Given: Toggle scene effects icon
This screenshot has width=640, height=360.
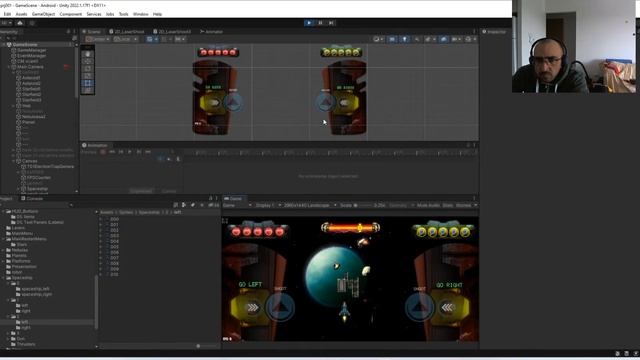Looking at the screenshot, I should tap(429, 39).
